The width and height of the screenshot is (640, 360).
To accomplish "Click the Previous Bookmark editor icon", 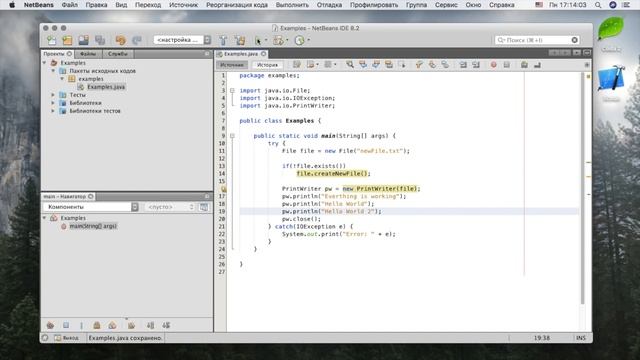I will pyautogui.click(x=419, y=64).
